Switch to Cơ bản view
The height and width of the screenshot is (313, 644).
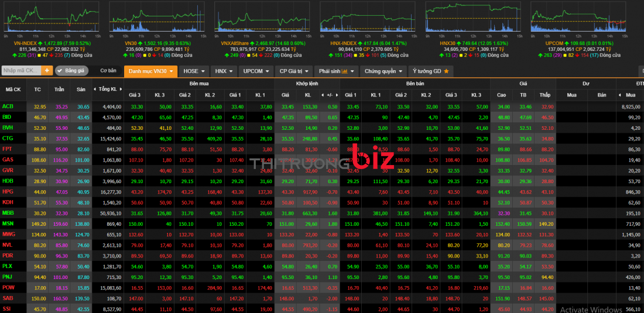(108, 71)
